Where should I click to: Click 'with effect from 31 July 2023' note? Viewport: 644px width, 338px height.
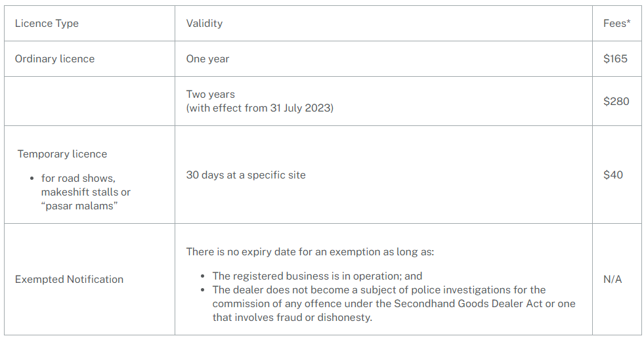[x=260, y=108]
